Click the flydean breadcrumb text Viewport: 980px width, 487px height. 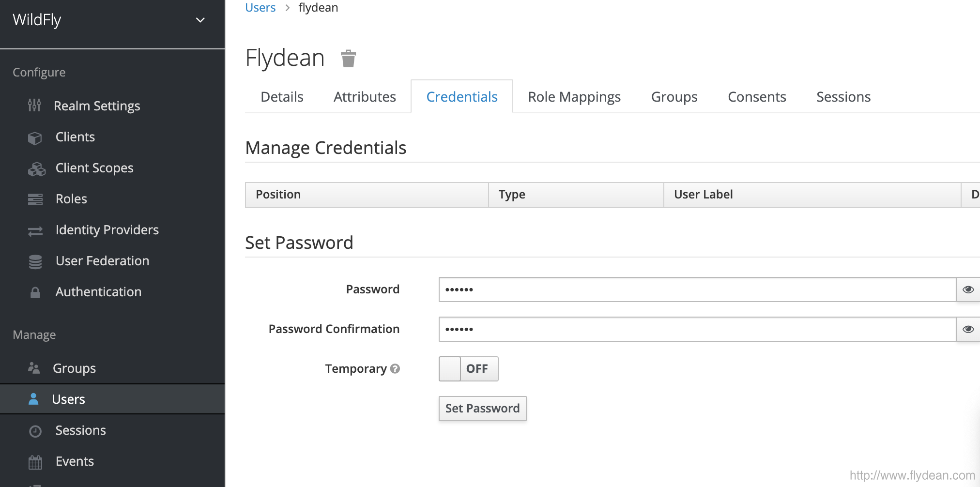point(318,8)
